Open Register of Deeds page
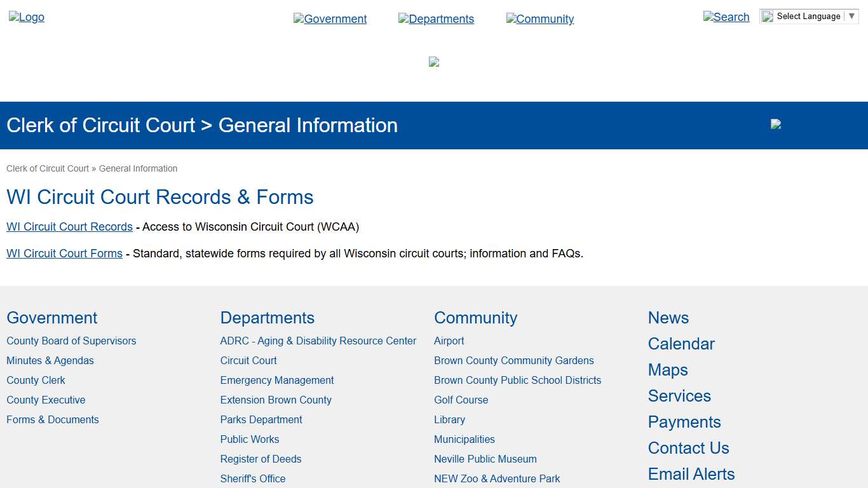Viewport: 868px width, 488px height. pos(261,459)
